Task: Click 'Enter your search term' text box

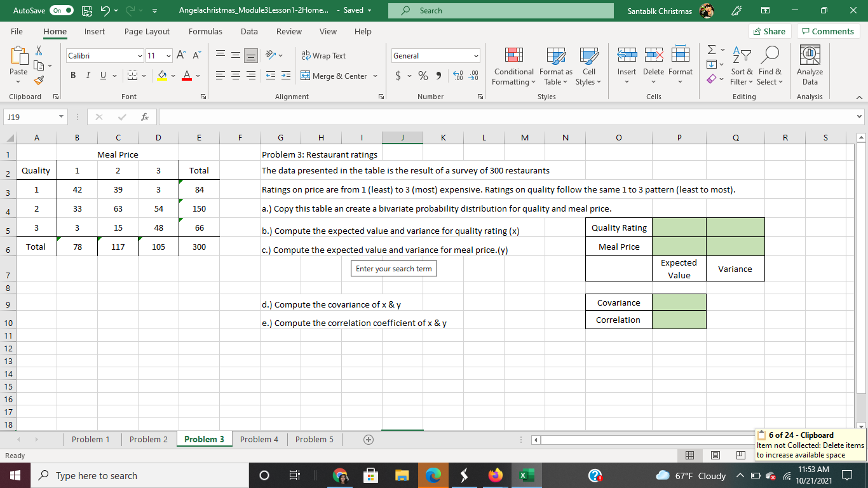Action: (x=394, y=269)
